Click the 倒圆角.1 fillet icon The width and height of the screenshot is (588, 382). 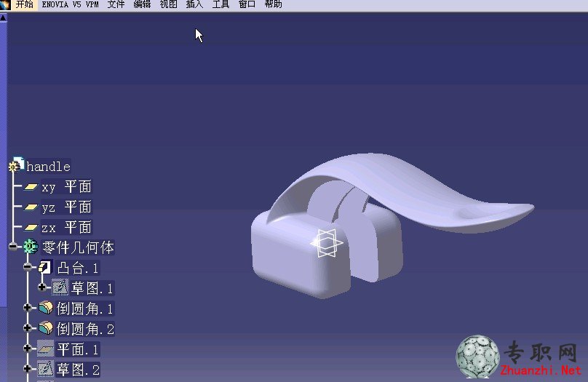tap(46, 308)
